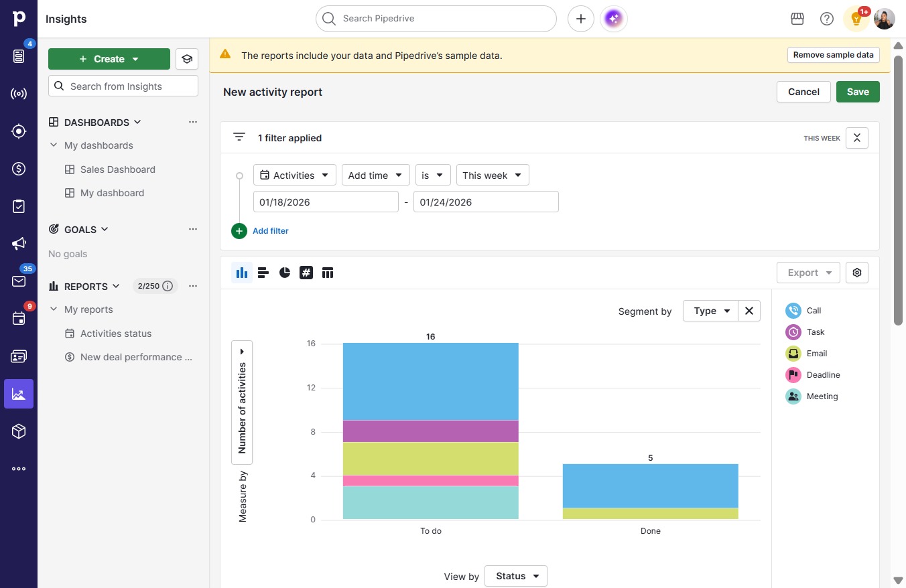Open the Create dropdown button

pyautogui.click(x=109, y=59)
